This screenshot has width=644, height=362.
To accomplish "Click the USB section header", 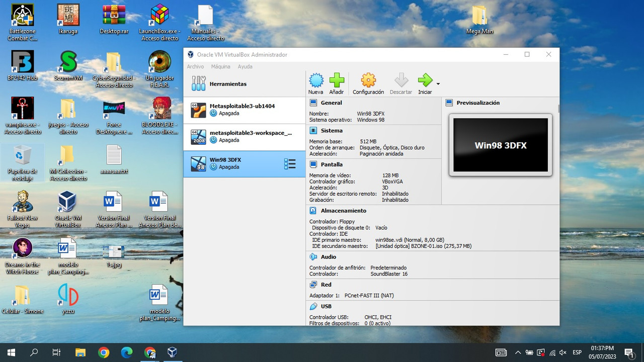I will coord(326,306).
